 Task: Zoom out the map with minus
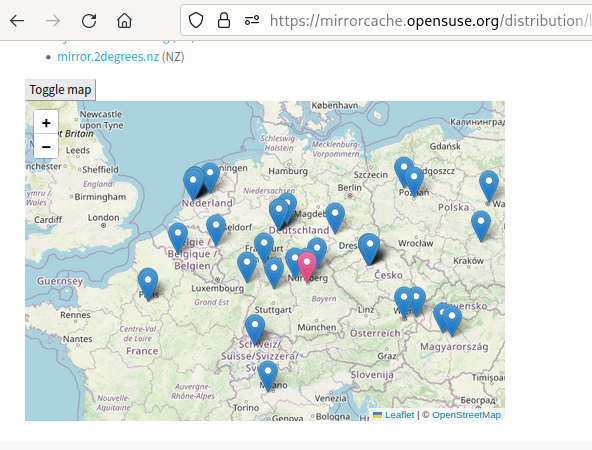[46, 146]
